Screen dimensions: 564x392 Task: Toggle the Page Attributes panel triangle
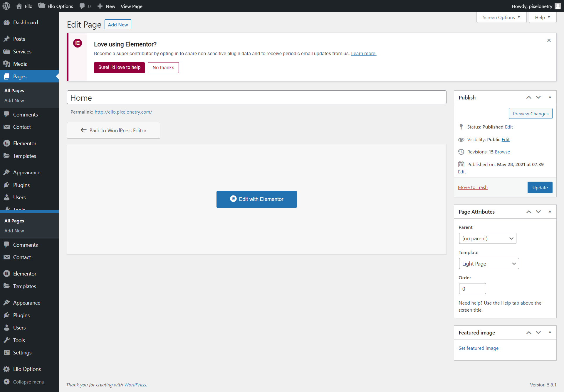click(x=550, y=212)
